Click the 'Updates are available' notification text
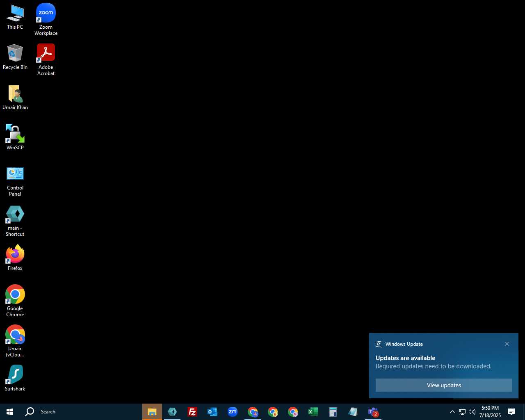This screenshot has height=420, width=525. click(x=406, y=358)
